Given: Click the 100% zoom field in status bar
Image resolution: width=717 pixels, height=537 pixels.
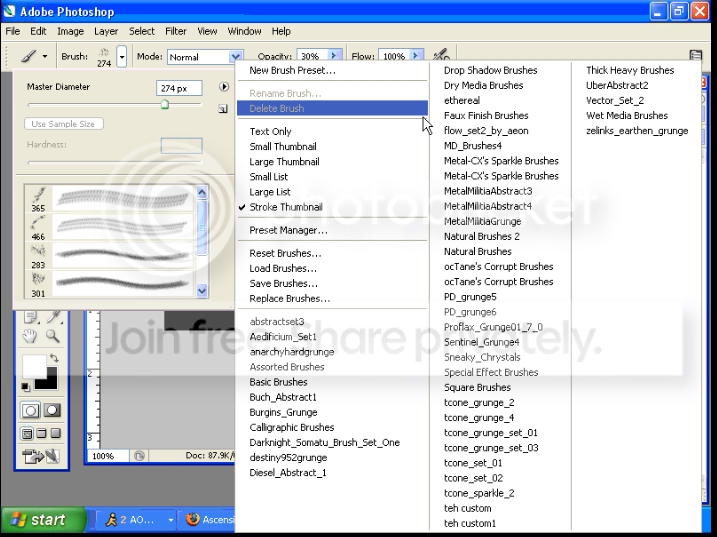Looking at the screenshot, I should [x=107, y=456].
